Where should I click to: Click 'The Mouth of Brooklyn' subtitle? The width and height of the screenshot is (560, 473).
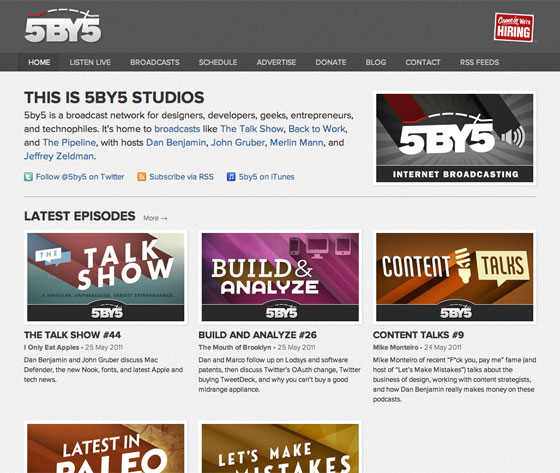tap(235, 347)
